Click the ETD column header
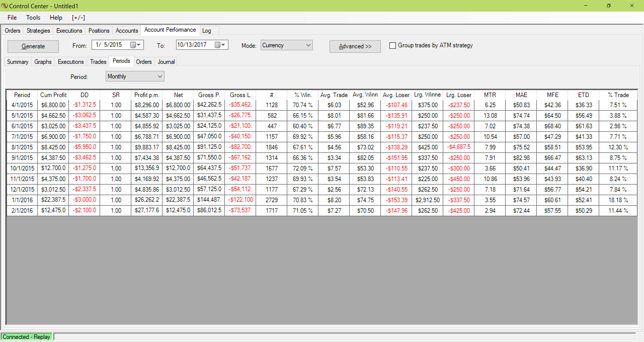The height and width of the screenshot is (342, 644). 583,95
